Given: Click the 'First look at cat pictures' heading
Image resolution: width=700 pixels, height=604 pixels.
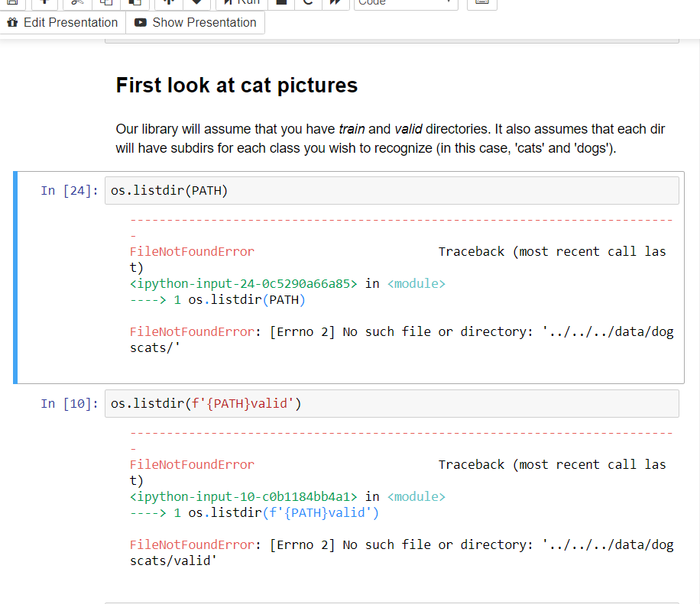Looking at the screenshot, I should pos(237,86).
